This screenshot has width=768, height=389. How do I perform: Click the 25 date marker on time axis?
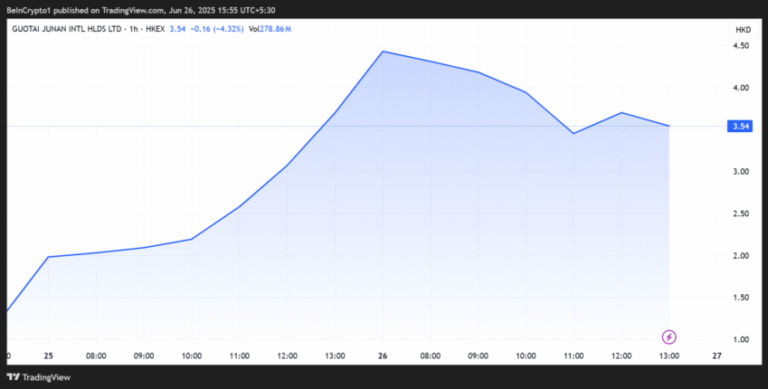48,356
